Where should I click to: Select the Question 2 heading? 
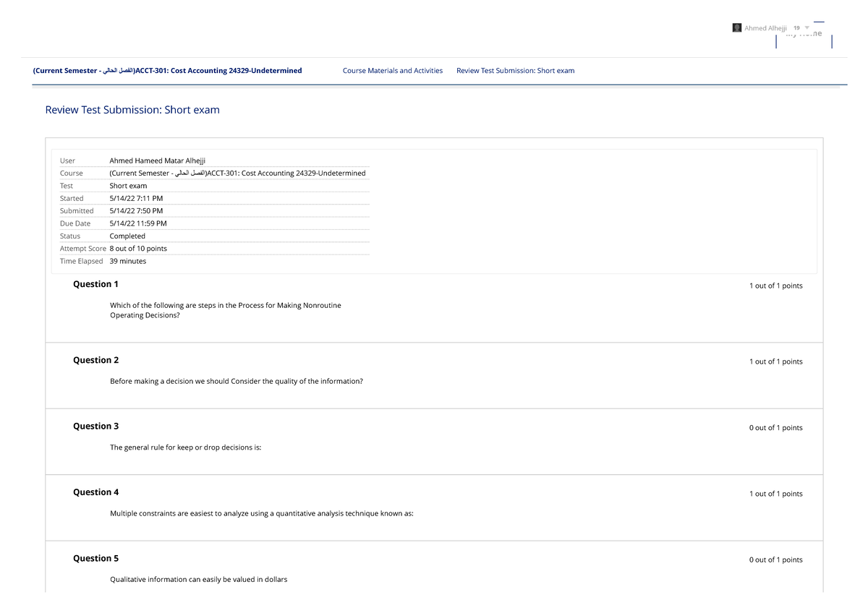(x=95, y=360)
